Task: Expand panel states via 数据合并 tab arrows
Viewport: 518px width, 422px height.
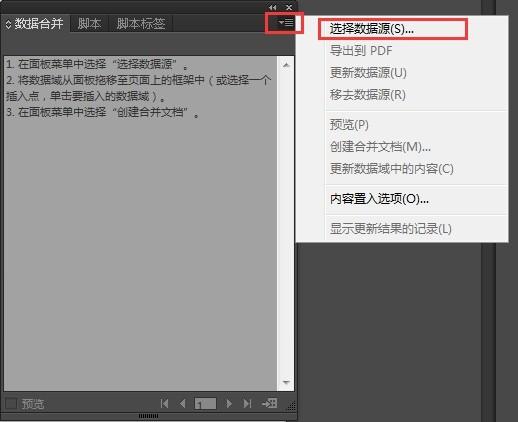Action: [x=8, y=24]
